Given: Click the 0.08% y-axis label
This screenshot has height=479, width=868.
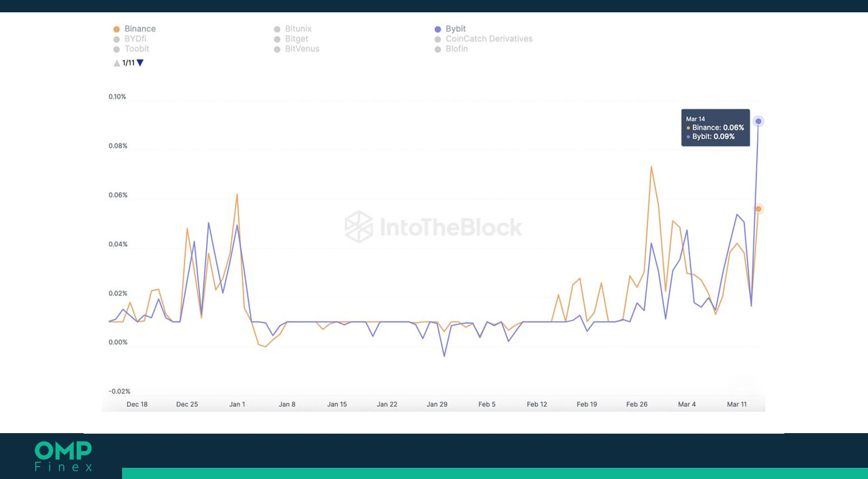Looking at the screenshot, I should pyautogui.click(x=118, y=146).
